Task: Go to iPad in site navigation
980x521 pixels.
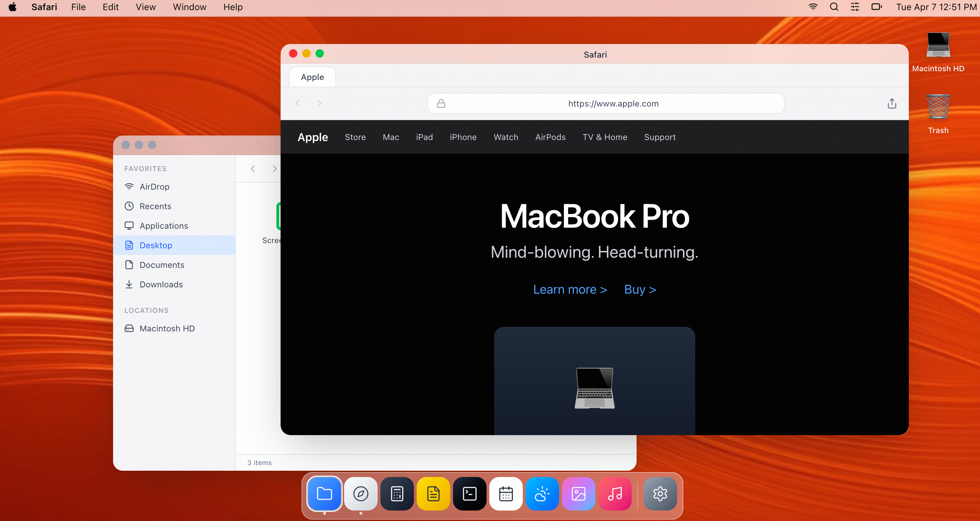Action: pos(424,137)
